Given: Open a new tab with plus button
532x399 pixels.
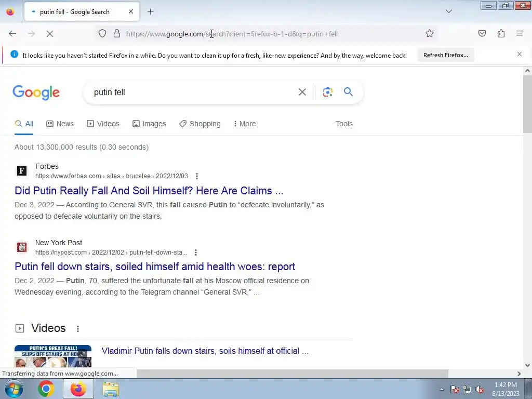Looking at the screenshot, I should (150, 12).
